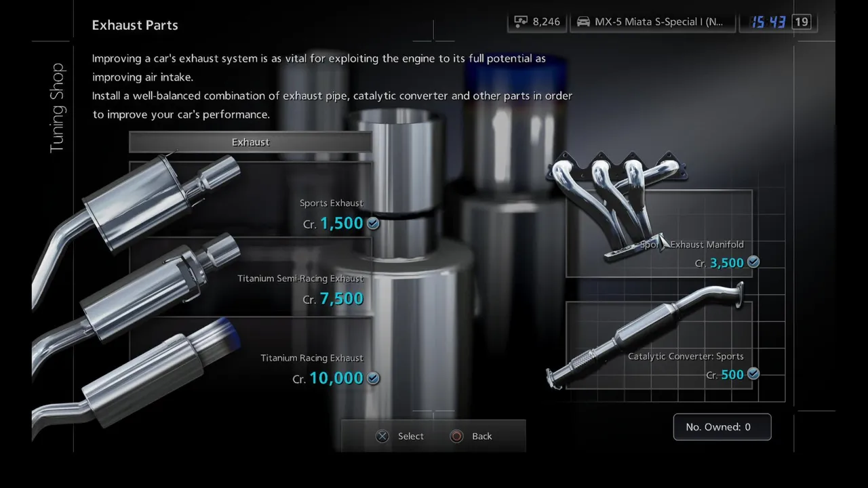Pick the Titanium Racing Exhaust label
This screenshot has height=488, width=868.
312,358
